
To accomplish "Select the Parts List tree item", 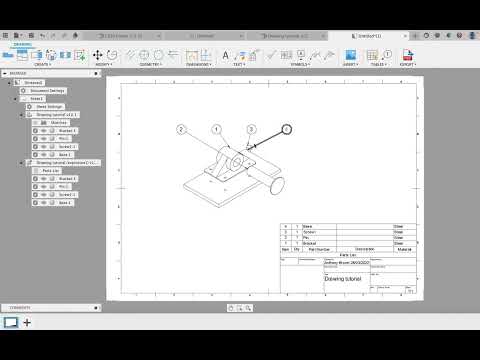I will [47, 171].
